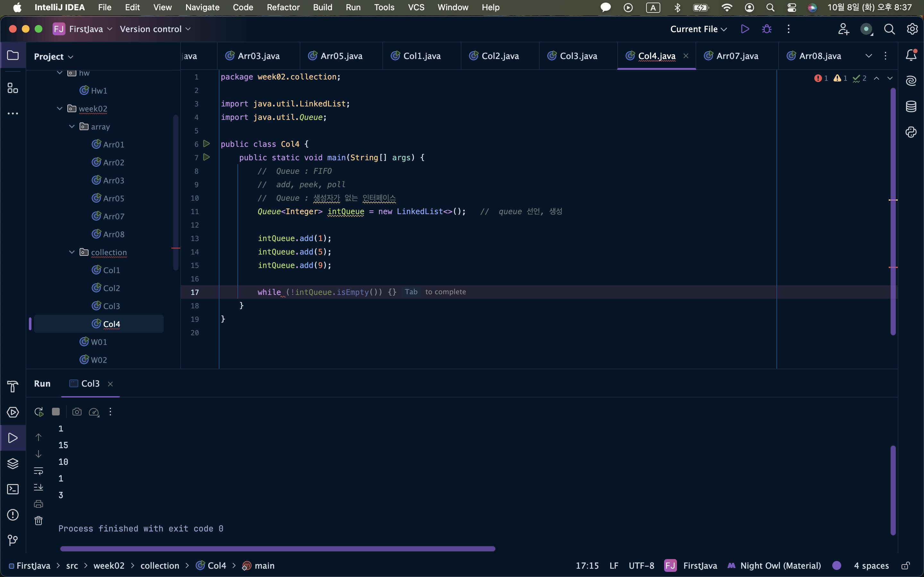Click the 4 spaces indent setting
The image size is (924, 577).
871,565
